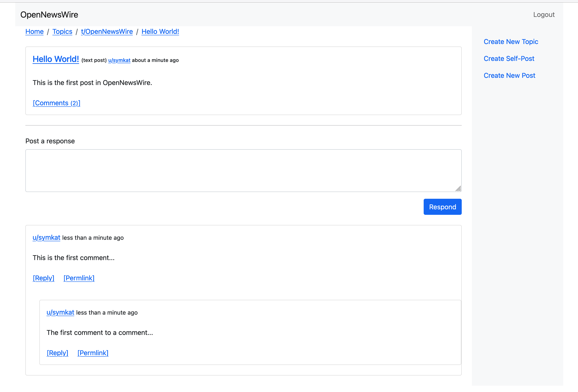The width and height of the screenshot is (578, 392).
Task: Click Create New Post in the sidebar
Action: tap(509, 75)
